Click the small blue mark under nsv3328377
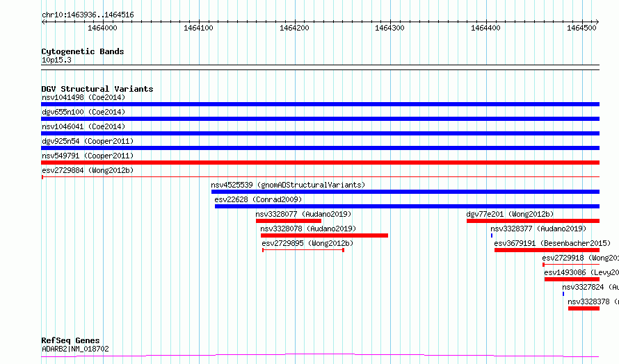 [x=492, y=235]
